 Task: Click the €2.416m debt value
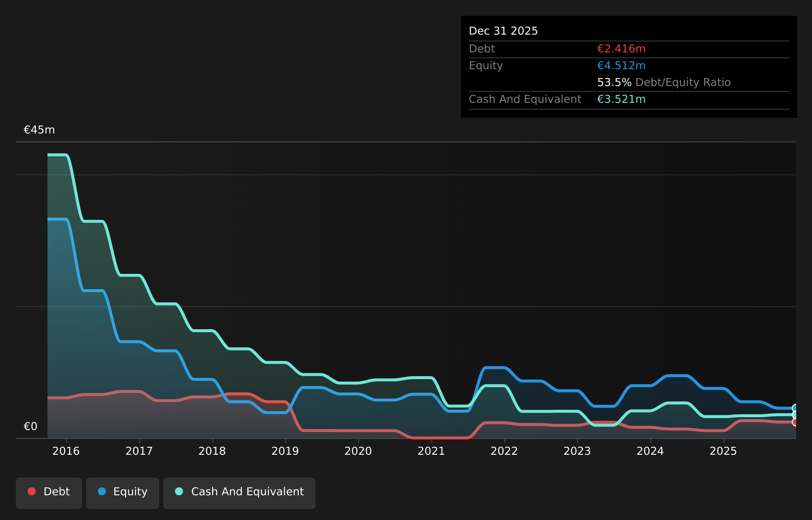[622, 49]
